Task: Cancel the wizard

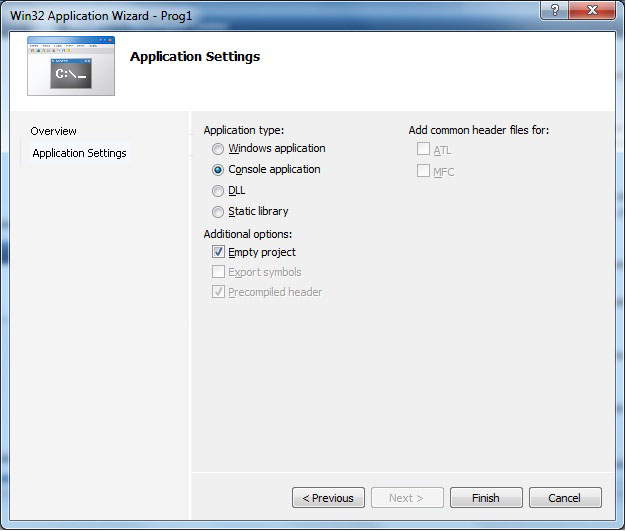Action: (565, 497)
